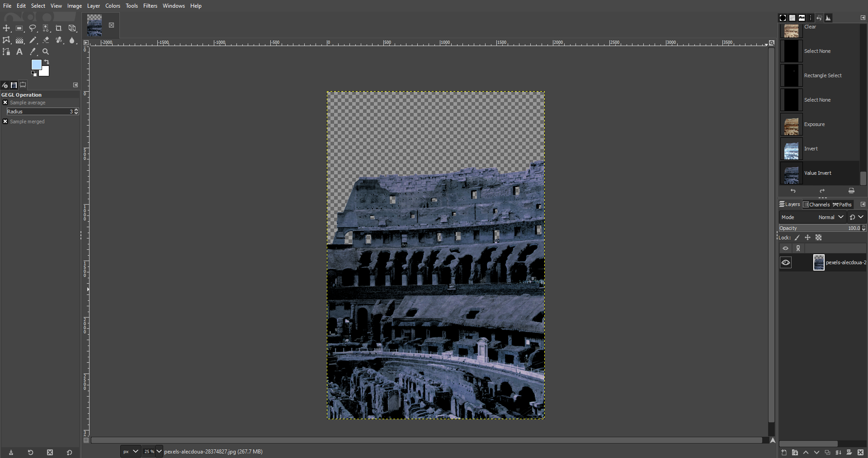The width and height of the screenshot is (868, 458).
Task: Select the Text tool
Action: pyautogui.click(x=19, y=52)
